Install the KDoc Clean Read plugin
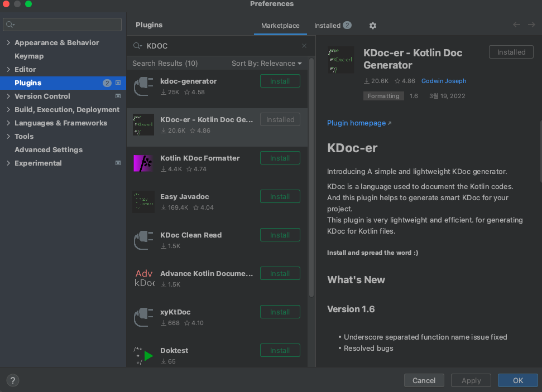The image size is (542, 392). pos(280,235)
